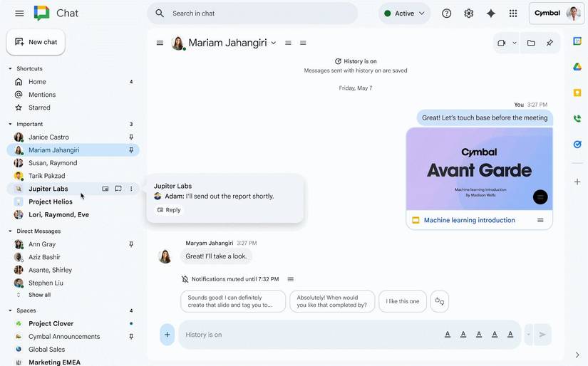Open Google Keep in side panel
This screenshot has width=588, height=366.
click(577, 93)
